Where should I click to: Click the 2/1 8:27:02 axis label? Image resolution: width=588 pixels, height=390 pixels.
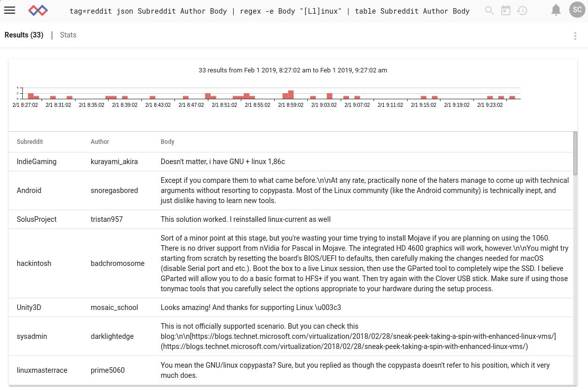click(25, 105)
